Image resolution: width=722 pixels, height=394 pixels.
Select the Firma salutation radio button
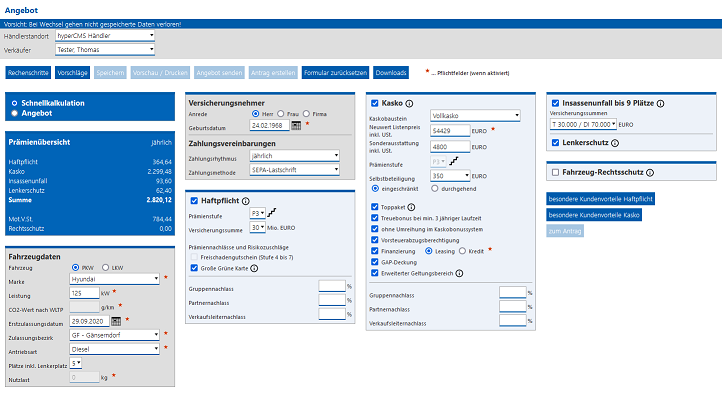click(306, 114)
